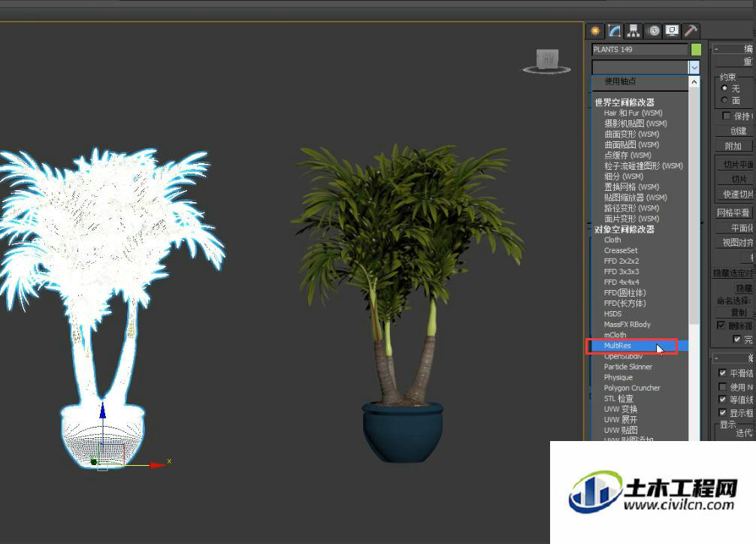Select 曲面变形 (WSM) modifier
Viewport: 756px width, 544px height.
click(x=631, y=134)
